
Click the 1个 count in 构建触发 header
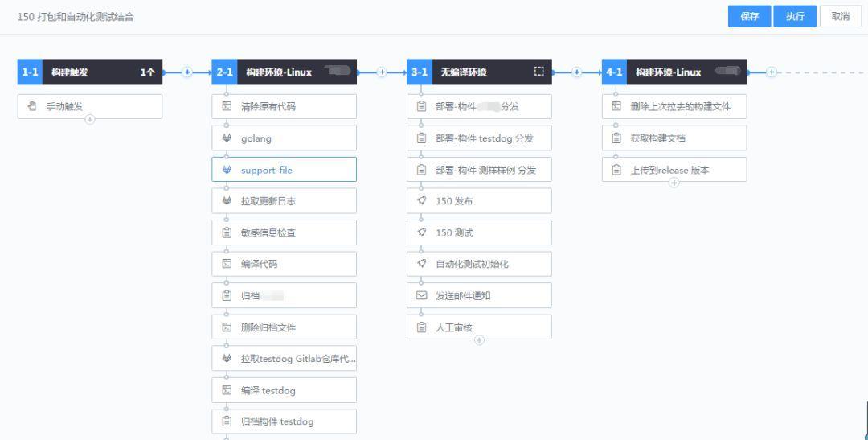[147, 72]
